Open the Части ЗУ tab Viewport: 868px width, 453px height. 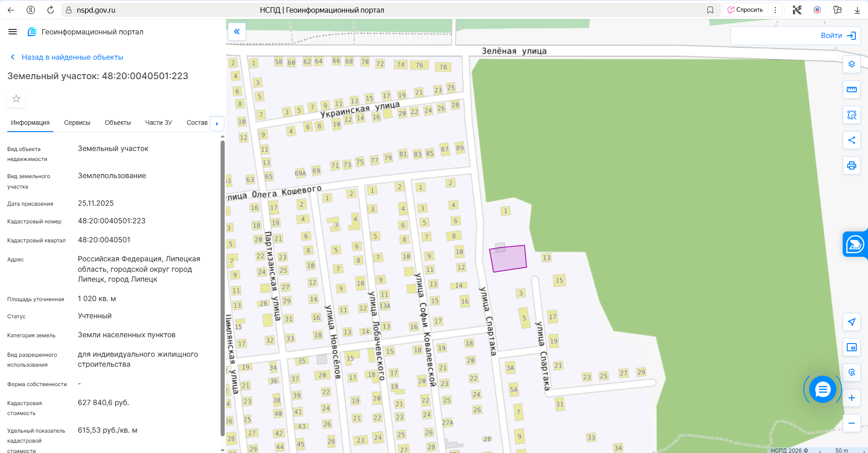[158, 123]
